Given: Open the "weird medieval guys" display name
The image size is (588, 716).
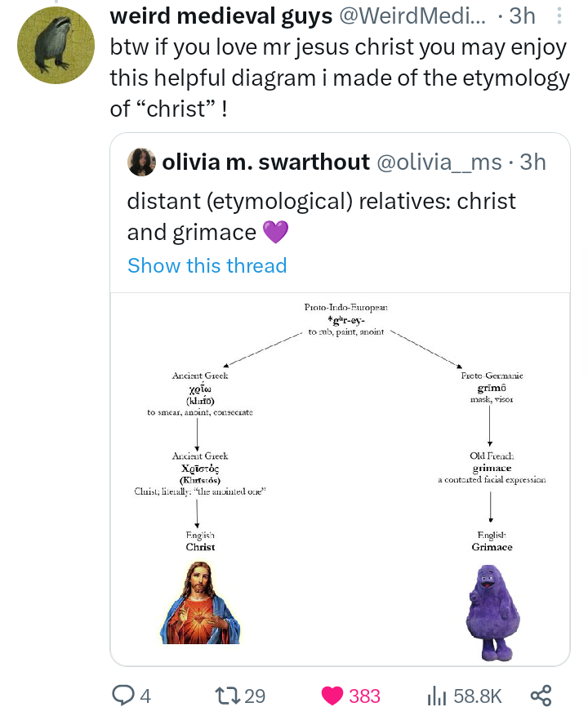Looking at the screenshot, I should (x=220, y=16).
